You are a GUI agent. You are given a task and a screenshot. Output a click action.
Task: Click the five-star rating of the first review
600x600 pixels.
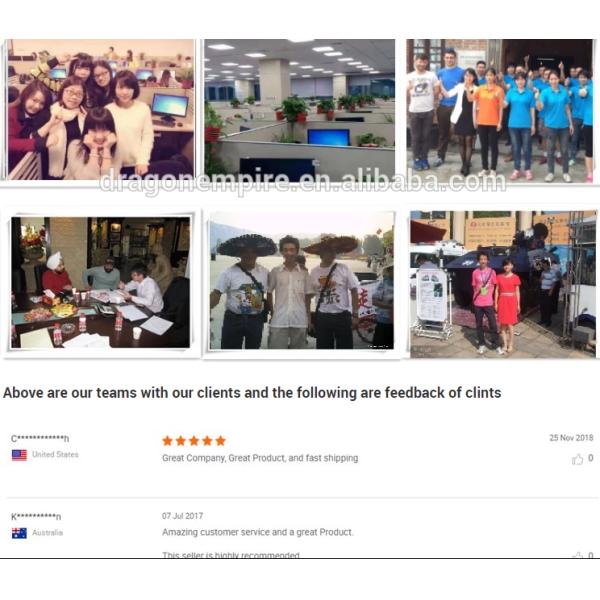pyautogui.click(x=194, y=441)
